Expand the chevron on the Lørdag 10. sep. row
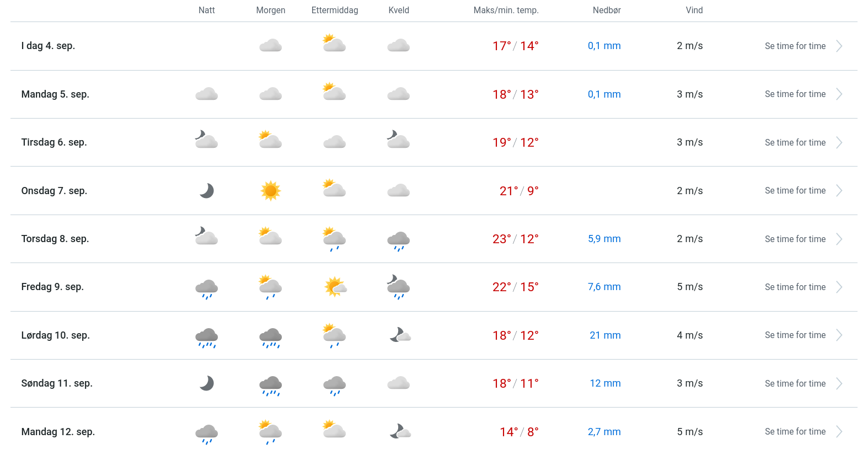The height and width of the screenshot is (455, 868). (x=839, y=335)
